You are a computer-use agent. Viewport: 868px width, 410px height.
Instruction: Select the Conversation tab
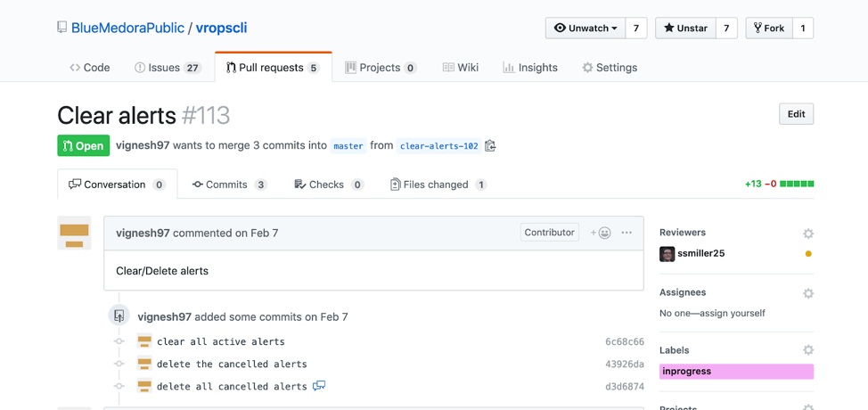coord(118,184)
